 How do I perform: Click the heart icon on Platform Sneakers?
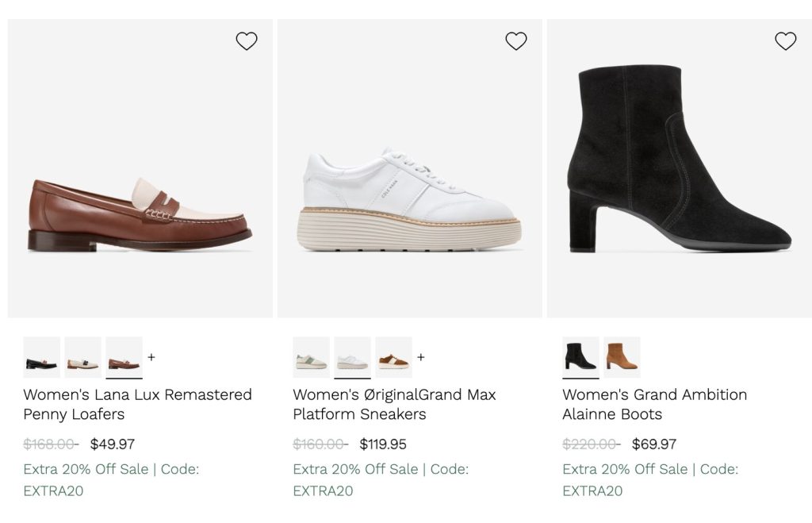tap(516, 41)
